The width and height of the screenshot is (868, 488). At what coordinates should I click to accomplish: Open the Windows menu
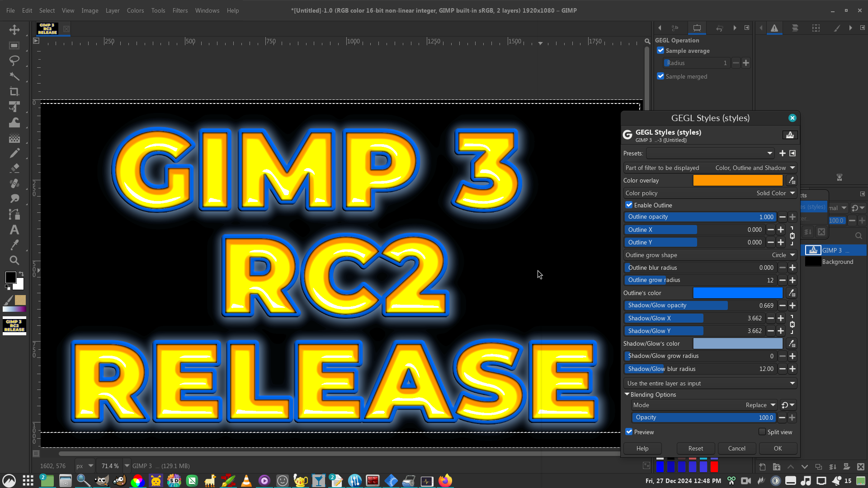coord(207,10)
